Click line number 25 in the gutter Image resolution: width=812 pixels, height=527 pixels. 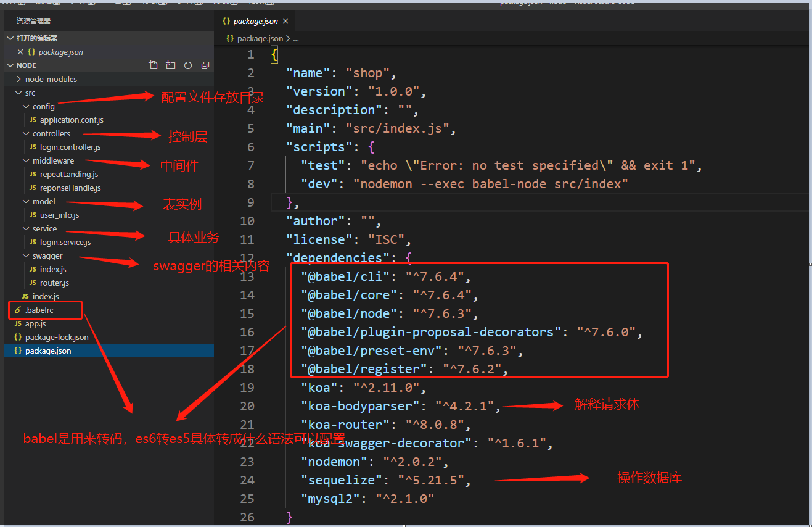click(x=247, y=499)
